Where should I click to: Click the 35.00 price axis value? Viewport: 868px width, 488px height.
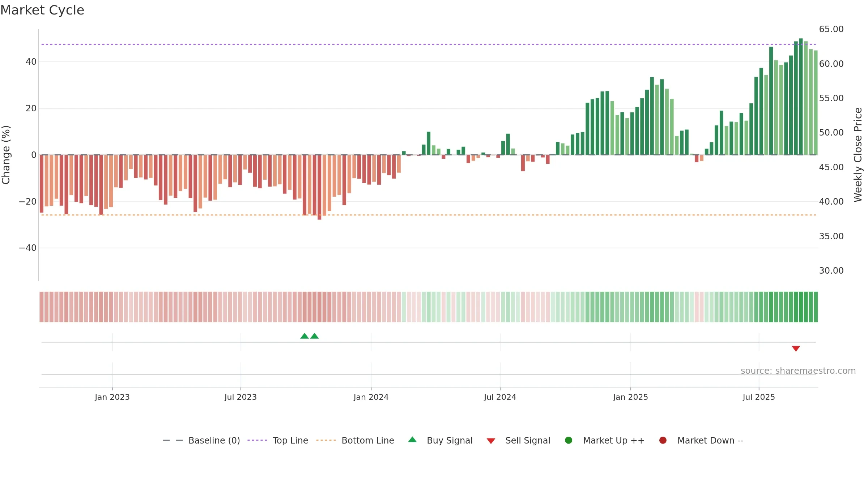click(831, 236)
